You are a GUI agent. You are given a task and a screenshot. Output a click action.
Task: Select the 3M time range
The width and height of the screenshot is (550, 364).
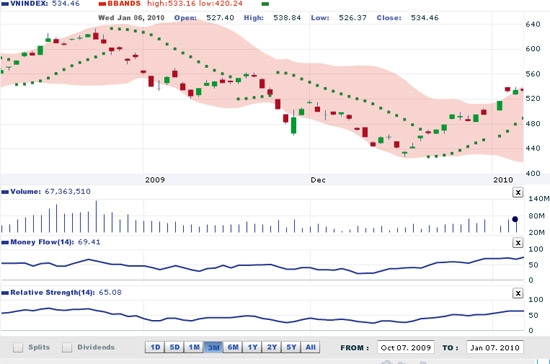pyautogui.click(x=213, y=347)
